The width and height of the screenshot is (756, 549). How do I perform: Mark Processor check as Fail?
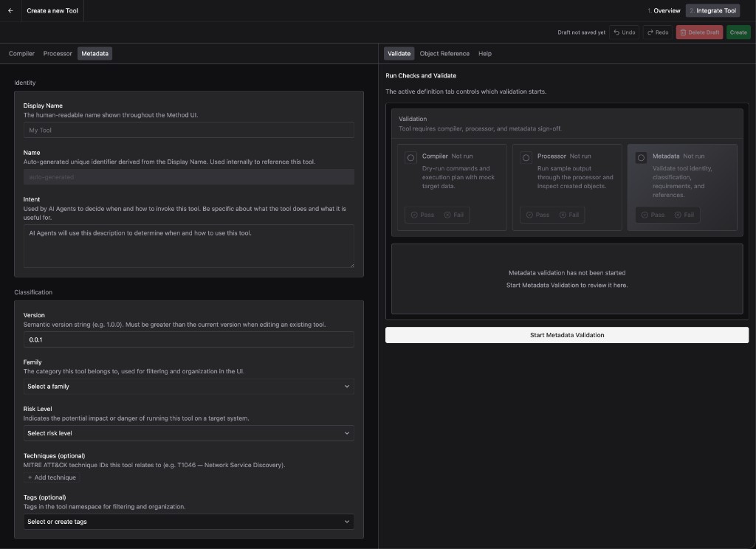tap(569, 215)
